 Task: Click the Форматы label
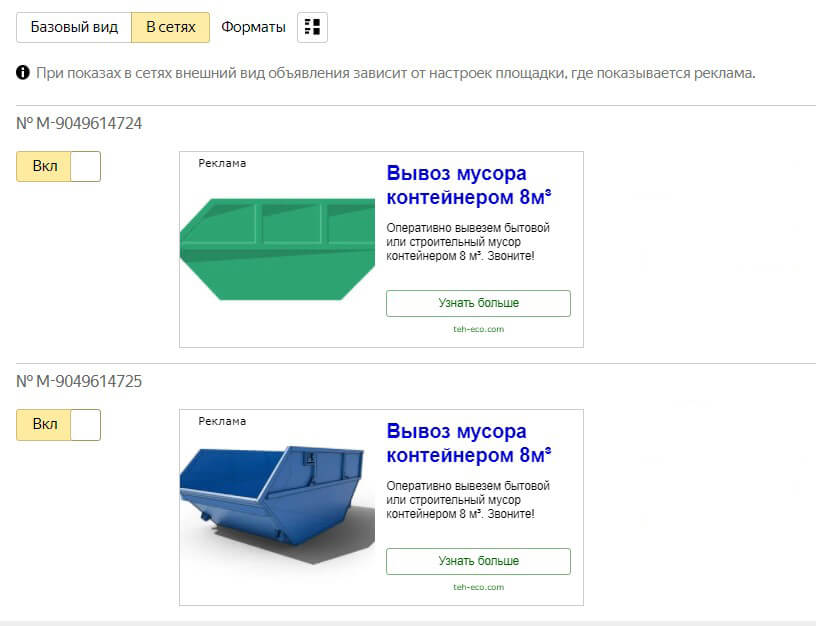[x=253, y=27]
